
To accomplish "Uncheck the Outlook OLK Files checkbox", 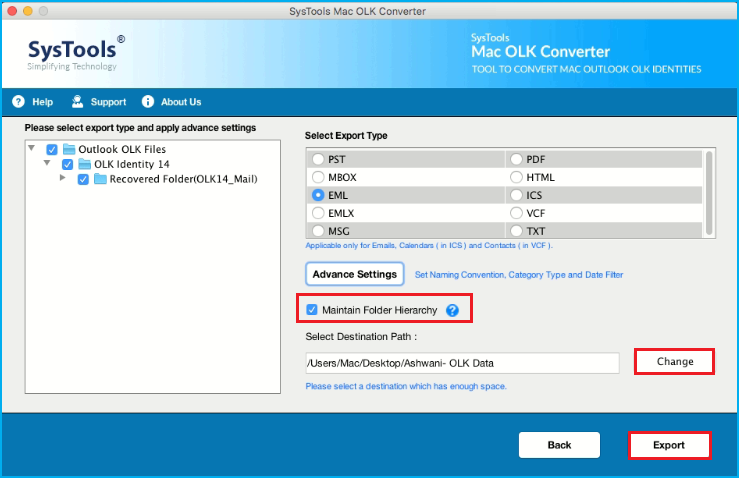I will 52,149.
